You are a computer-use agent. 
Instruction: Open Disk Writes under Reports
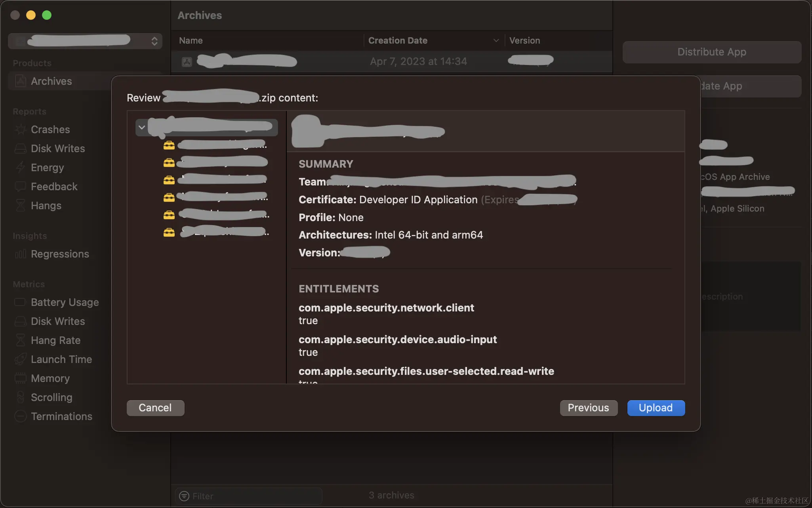57,149
